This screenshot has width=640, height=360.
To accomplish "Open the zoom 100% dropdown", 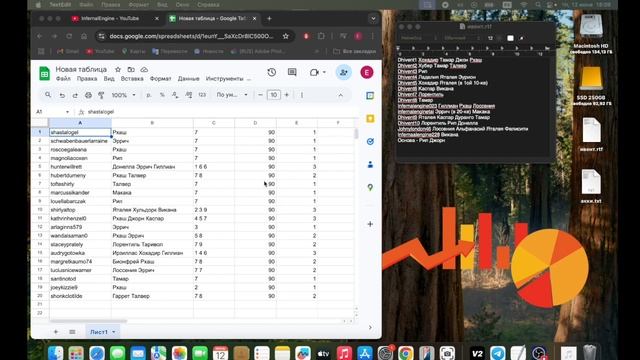I will point(124,95).
